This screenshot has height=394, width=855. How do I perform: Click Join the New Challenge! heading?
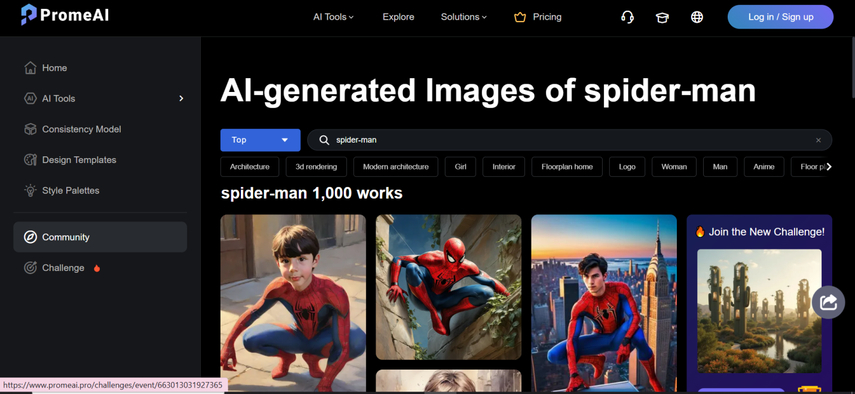767,232
